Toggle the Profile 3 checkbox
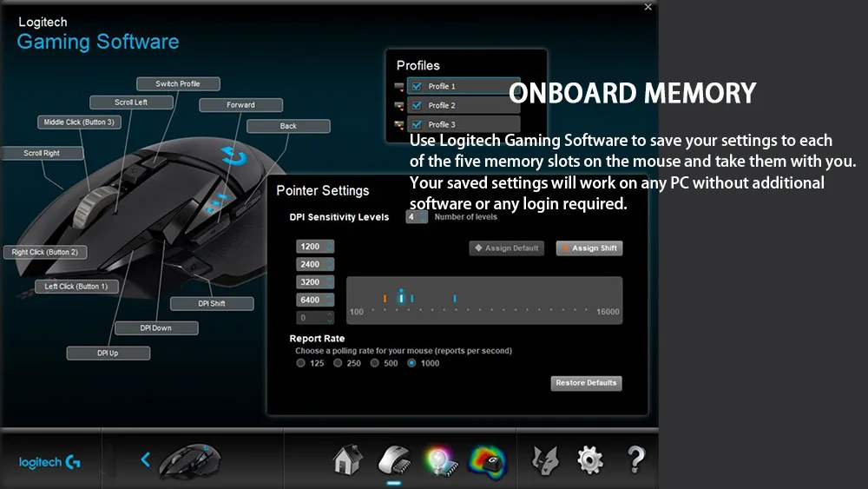 point(417,124)
